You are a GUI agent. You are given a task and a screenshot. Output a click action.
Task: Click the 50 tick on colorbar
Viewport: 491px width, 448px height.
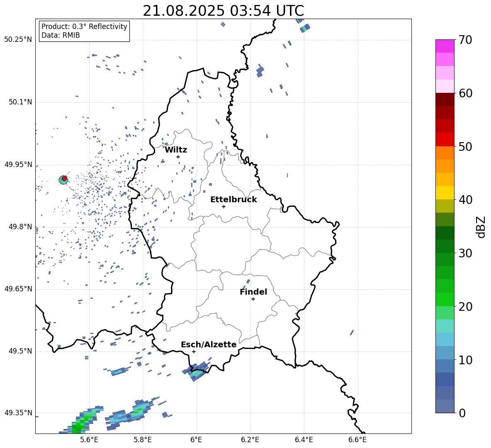[x=465, y=146]
